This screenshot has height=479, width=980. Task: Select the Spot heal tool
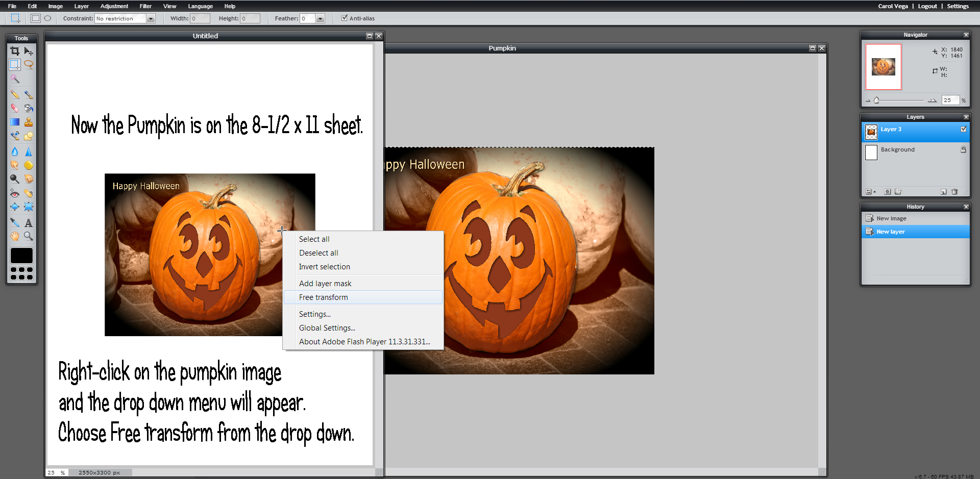coord(29,193)
